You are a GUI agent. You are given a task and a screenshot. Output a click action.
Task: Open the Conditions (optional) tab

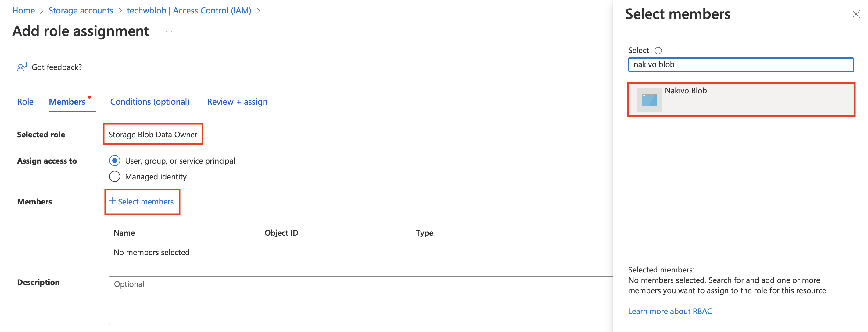(150, 102)
